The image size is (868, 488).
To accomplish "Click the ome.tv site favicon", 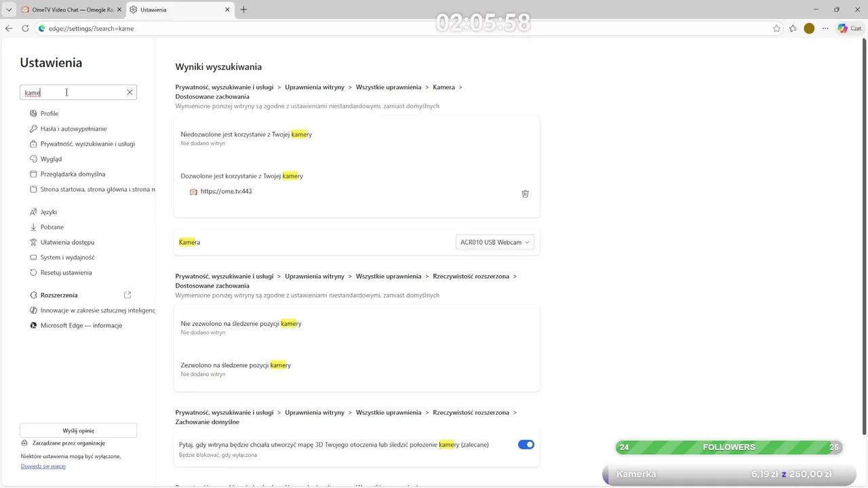I will pyautogui.click(x=193, y=192).
